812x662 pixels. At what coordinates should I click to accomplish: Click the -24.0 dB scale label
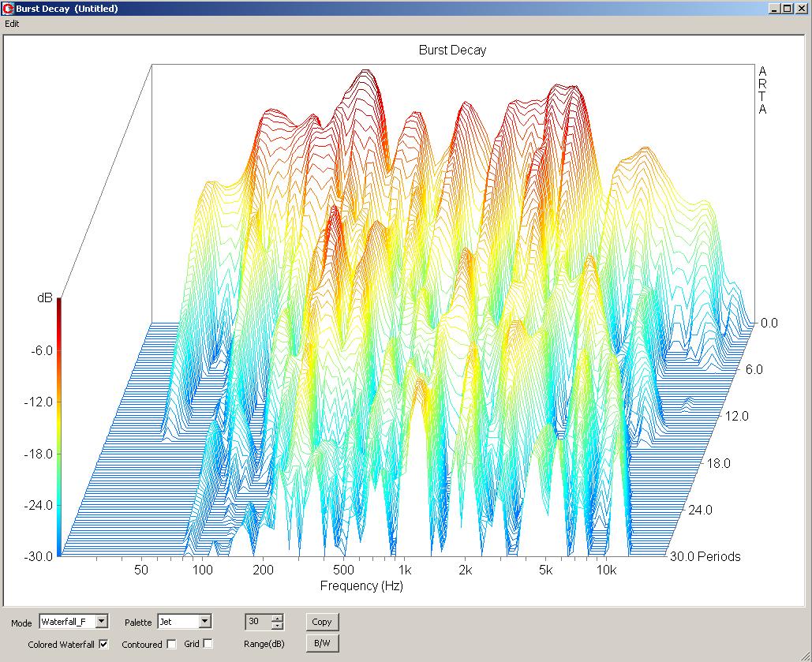point(38,505)
